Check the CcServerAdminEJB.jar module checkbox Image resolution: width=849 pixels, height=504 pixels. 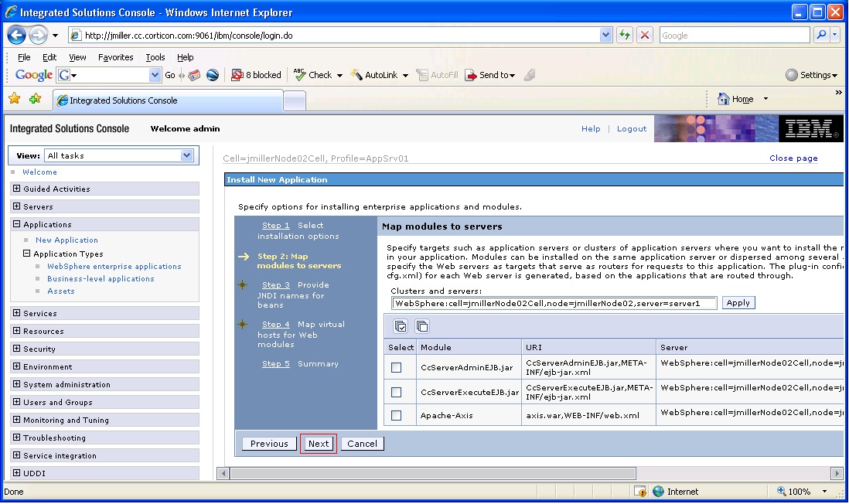pos(397,368)
